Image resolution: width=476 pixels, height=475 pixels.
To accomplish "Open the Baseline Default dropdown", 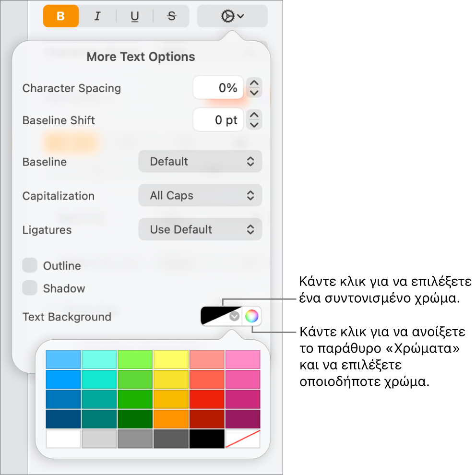I will point(200,162).
